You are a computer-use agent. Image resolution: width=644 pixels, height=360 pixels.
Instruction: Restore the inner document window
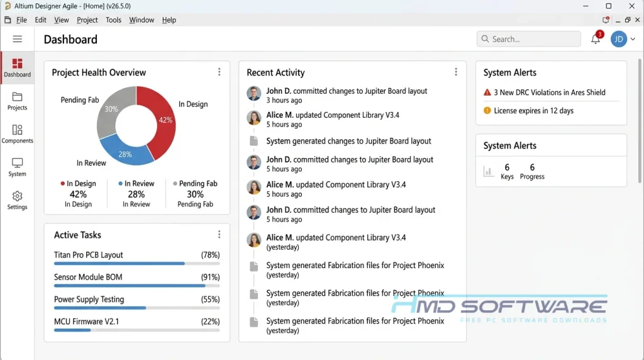(628, 20)
